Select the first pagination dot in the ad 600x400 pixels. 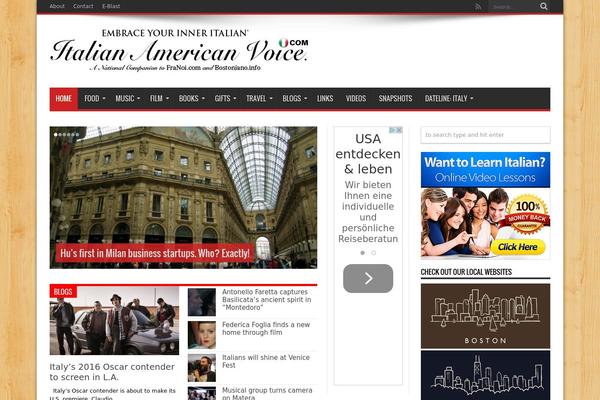(362, 253)
